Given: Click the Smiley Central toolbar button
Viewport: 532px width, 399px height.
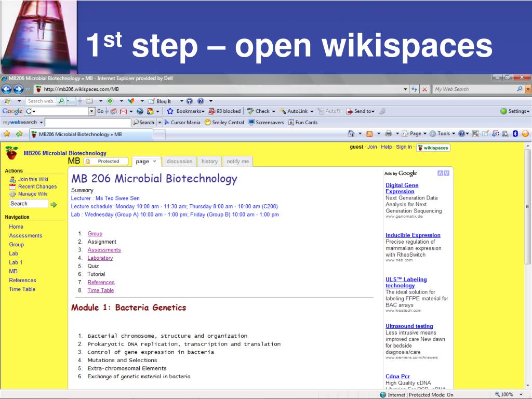Looking at the screenshot, I should point(224,123).
